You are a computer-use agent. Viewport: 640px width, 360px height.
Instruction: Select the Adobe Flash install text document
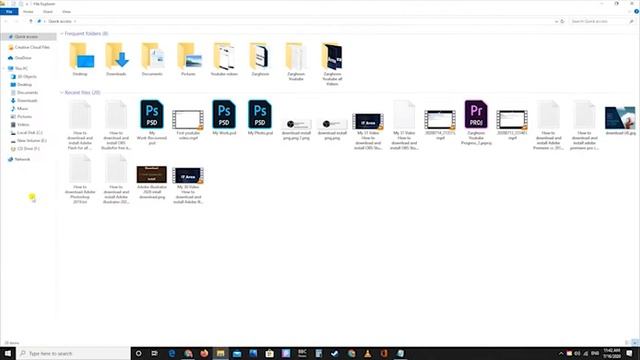[80, 125]
